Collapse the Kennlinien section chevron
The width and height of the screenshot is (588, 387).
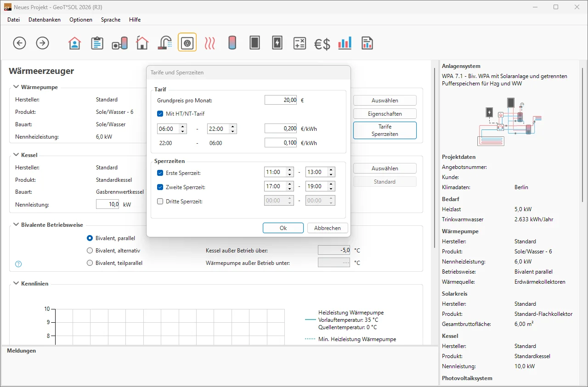(x=16, y=283)
